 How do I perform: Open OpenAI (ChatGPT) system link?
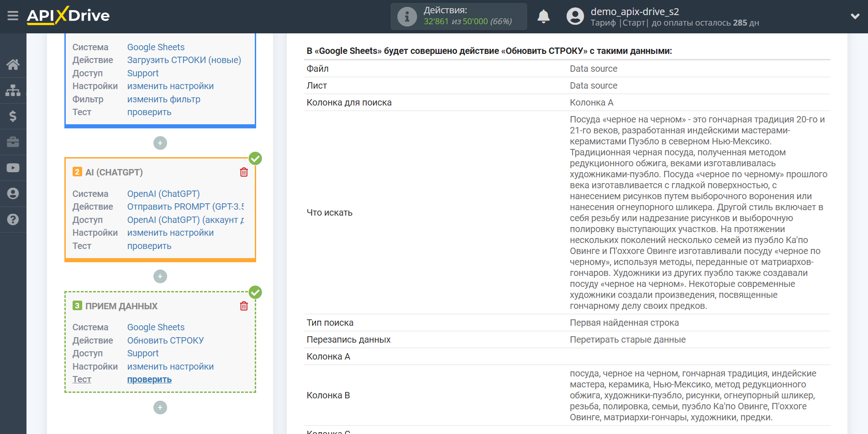pos(163,194)
